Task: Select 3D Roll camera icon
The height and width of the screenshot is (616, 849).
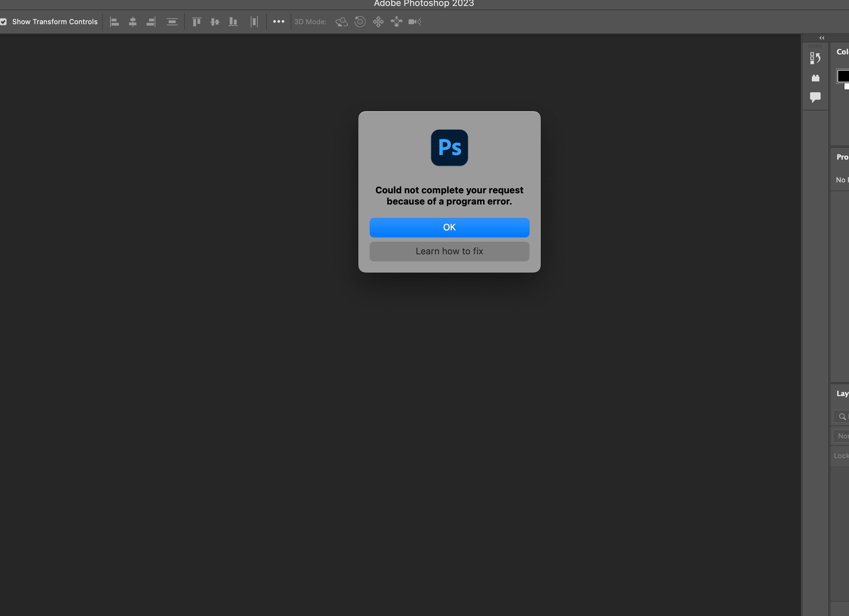Action: [360, 22]
